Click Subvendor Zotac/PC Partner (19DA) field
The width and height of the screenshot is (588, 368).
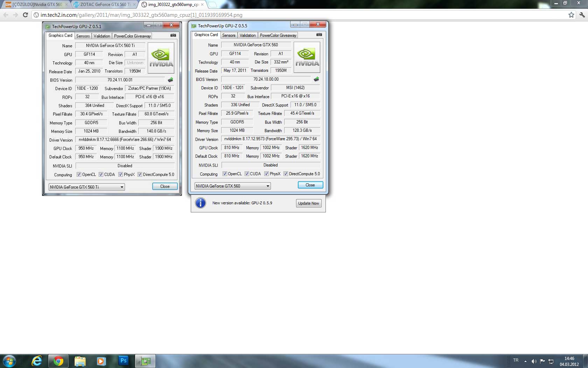click(149, 88)
